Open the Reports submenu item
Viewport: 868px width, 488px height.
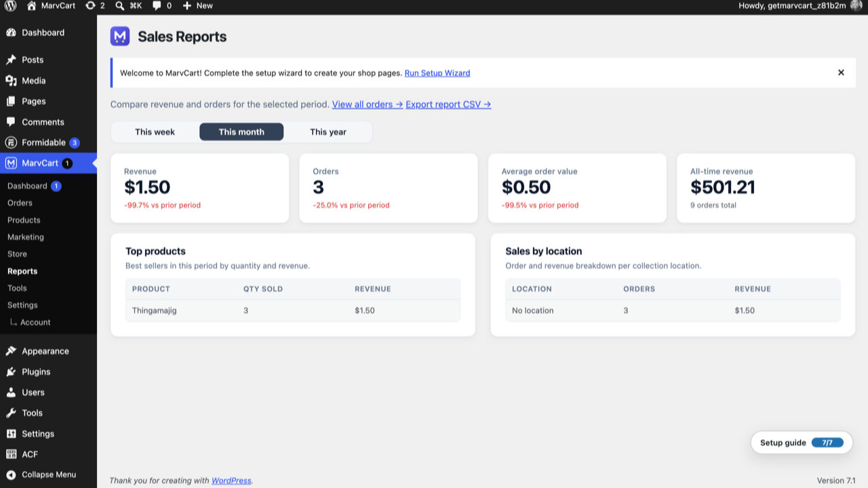coord(22,271)
